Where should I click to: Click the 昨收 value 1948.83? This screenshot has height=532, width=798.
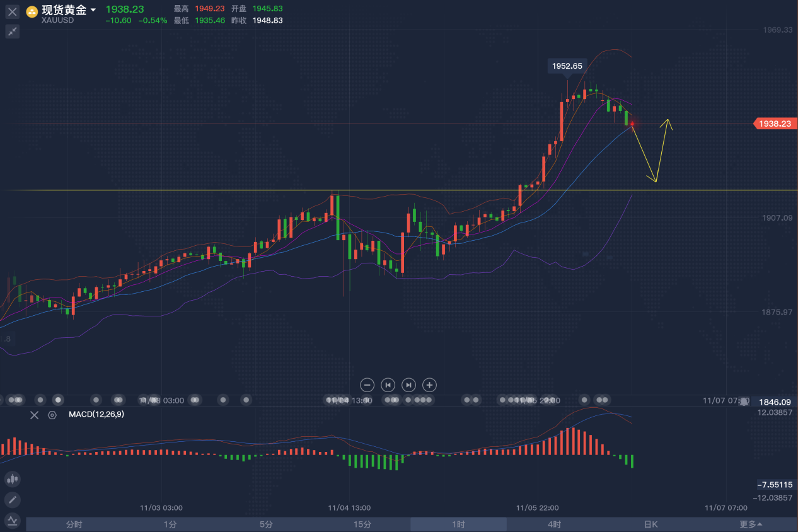click(267, 20)
